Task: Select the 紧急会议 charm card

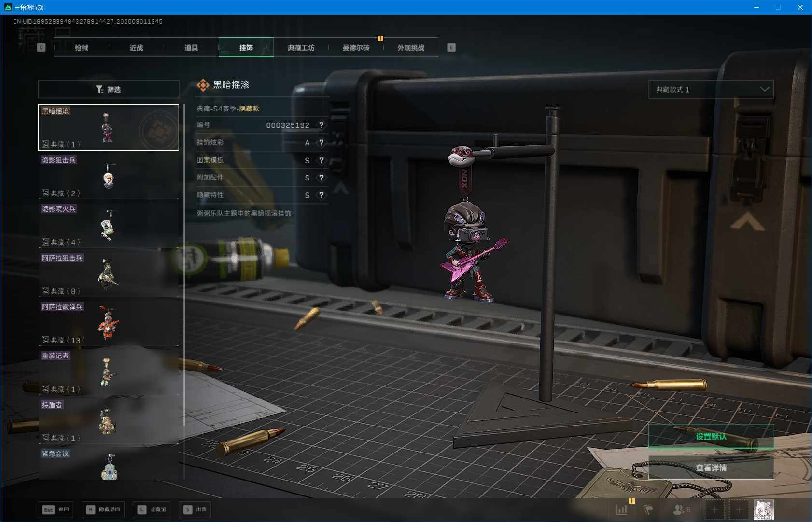Action: click(109, 464)
